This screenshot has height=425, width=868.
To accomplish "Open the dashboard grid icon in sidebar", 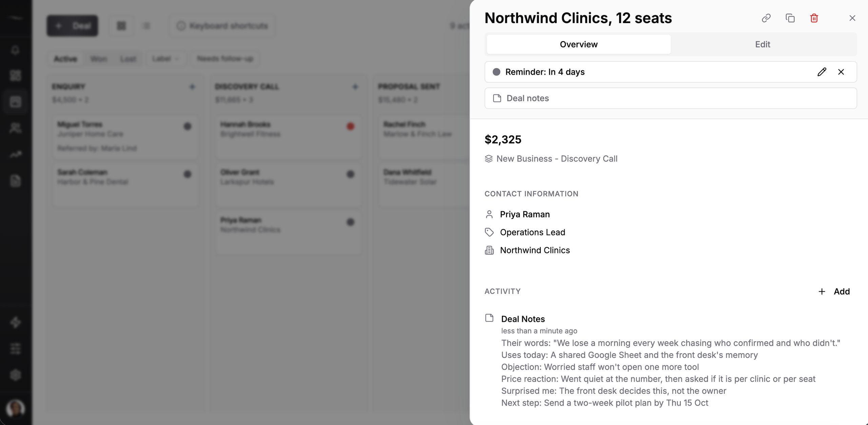I will [15, 76].
